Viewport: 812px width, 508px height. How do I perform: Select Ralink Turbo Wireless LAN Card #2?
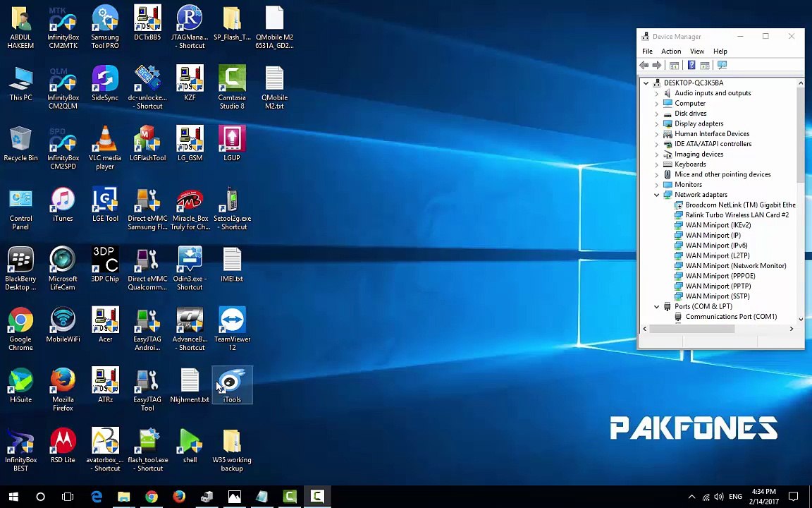pos(737,215)
